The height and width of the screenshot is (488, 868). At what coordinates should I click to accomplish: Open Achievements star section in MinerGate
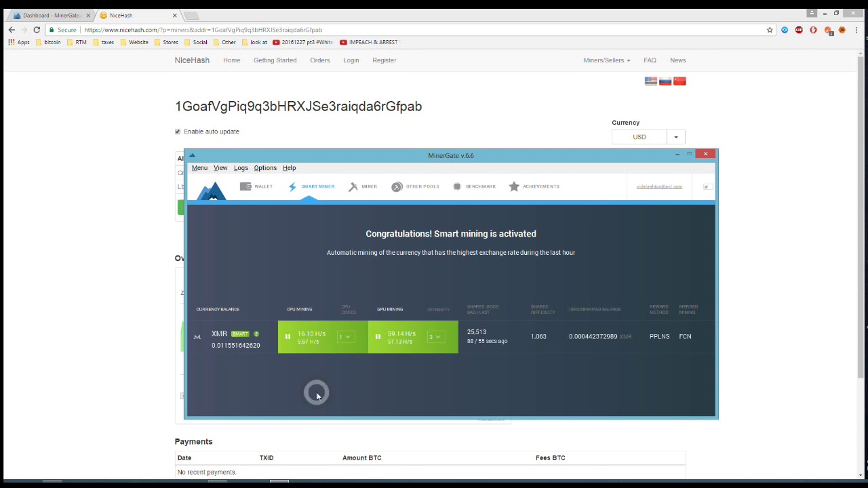534,186
